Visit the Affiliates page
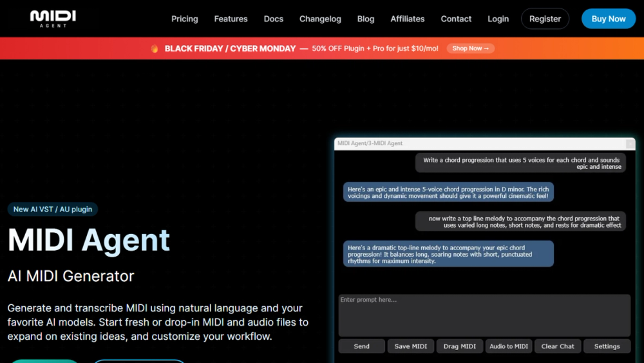The height and width of the screenshot is (363, 644). pyautogui.click(x=408, y=19)
